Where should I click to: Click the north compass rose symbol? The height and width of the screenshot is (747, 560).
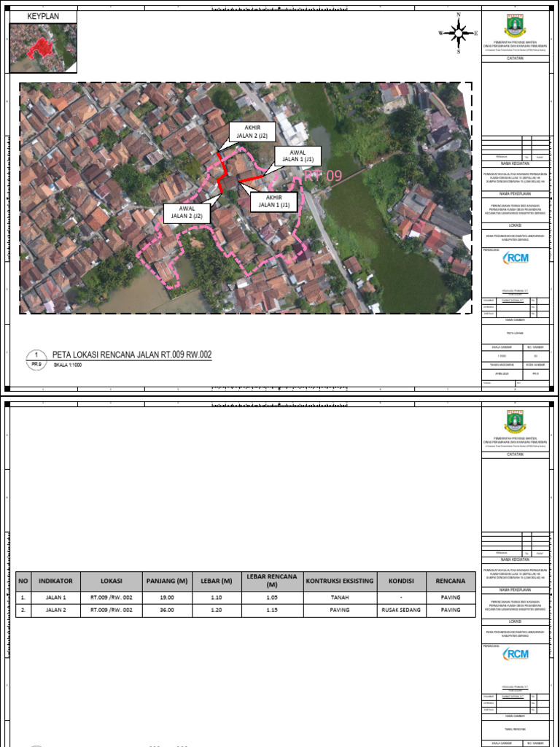pos(458,33)
